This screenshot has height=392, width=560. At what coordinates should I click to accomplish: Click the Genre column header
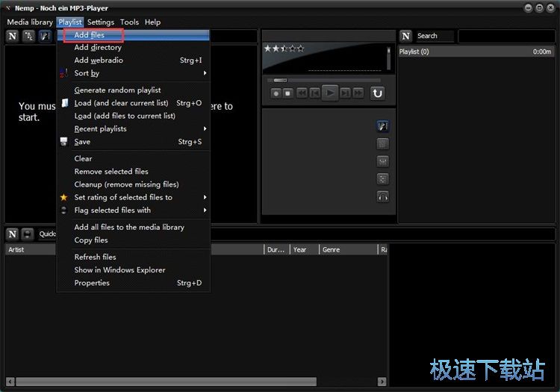(348, 249)
